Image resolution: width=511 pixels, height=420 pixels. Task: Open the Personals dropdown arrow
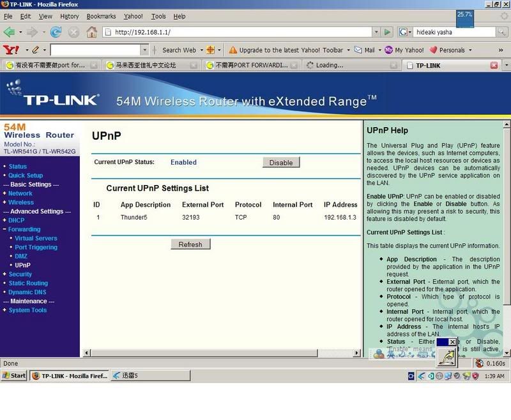pyautogui.click(x=470, y=50)
